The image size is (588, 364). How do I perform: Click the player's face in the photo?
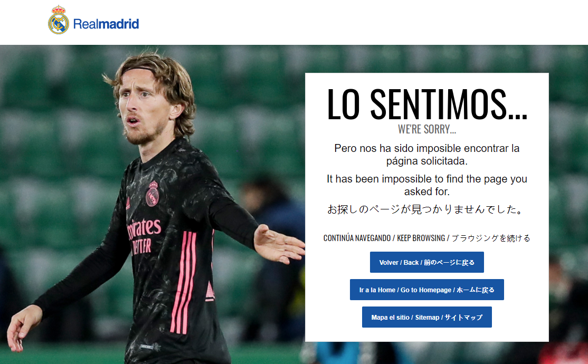(143, 109)
